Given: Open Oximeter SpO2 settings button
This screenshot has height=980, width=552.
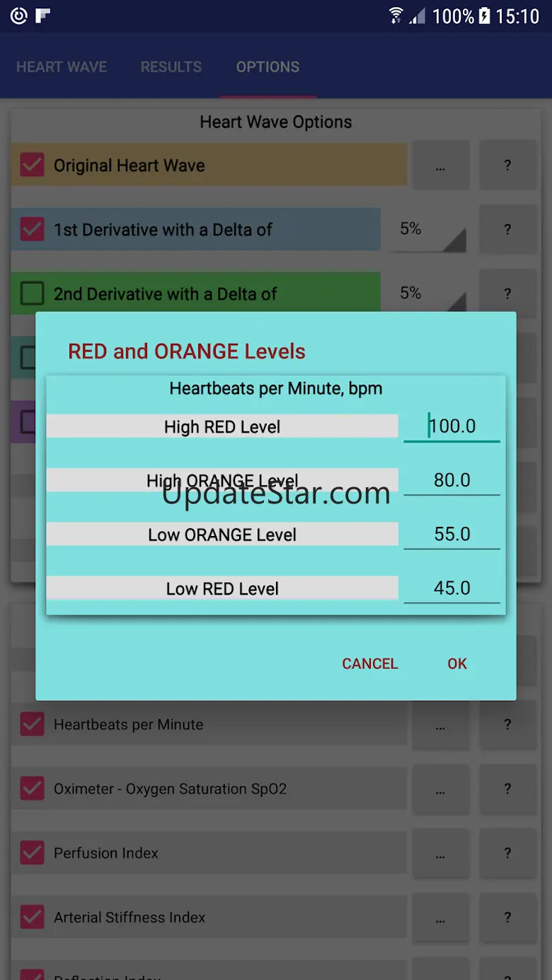Looking at the screenshot, I should (441, 788).
